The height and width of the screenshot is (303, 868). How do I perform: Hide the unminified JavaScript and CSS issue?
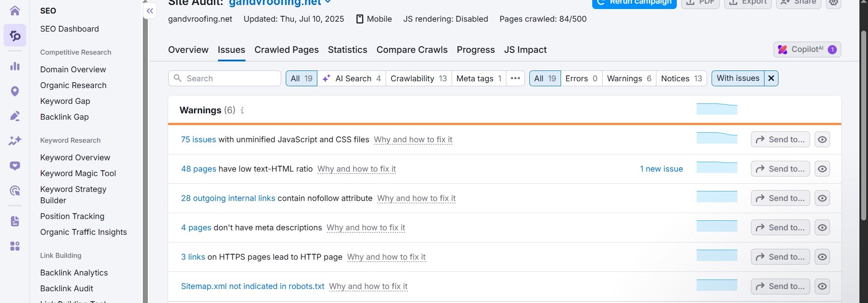(822, 140)
